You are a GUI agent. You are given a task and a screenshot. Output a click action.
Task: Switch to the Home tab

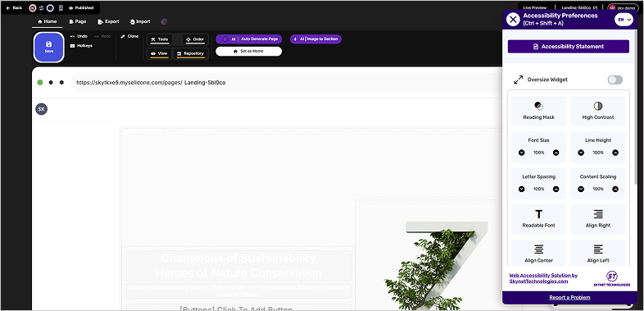[47, 21]
